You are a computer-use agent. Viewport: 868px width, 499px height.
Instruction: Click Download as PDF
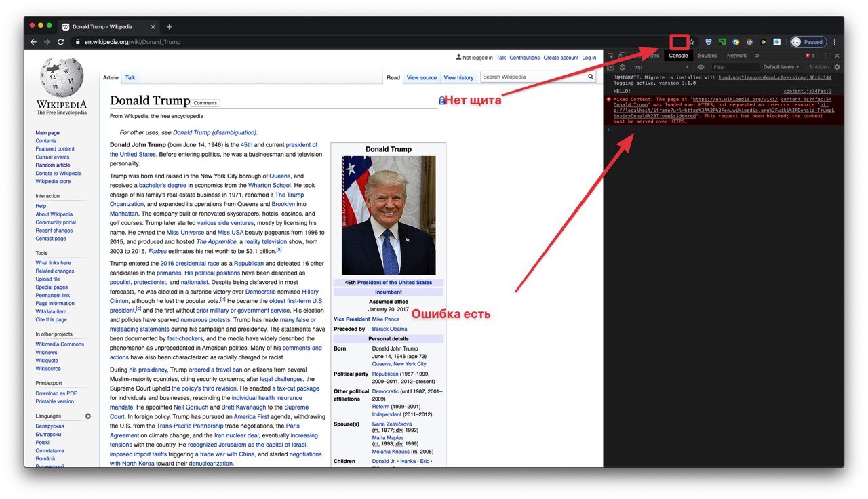(x=56, y=393)
